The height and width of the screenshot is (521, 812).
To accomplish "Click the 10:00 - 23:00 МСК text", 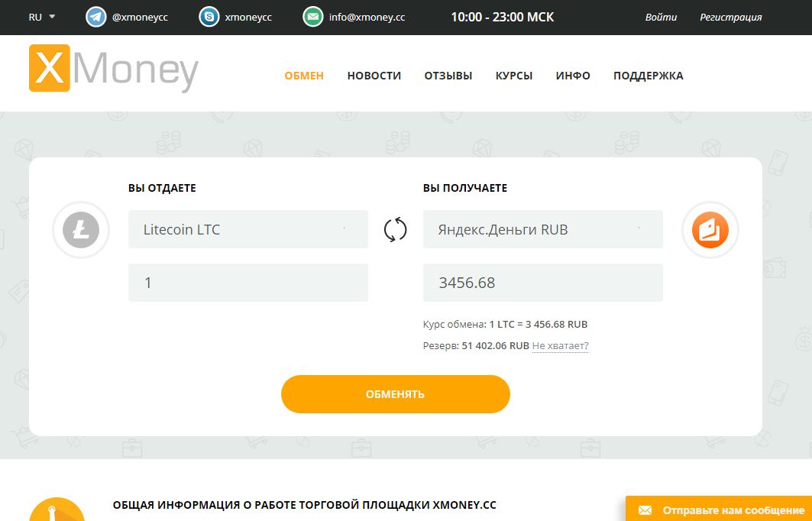I will 503,17.
